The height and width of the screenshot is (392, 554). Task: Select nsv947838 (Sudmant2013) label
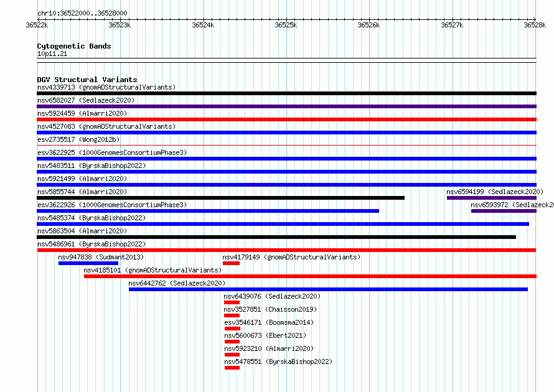[101, 257]
